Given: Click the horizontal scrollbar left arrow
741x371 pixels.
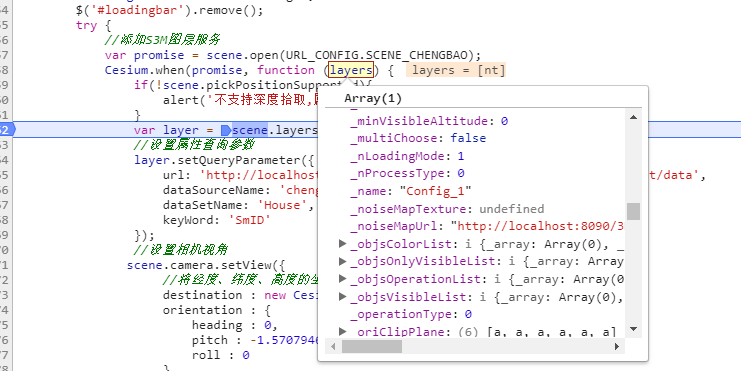Looking at the screenshot, I should pos(333,346).
